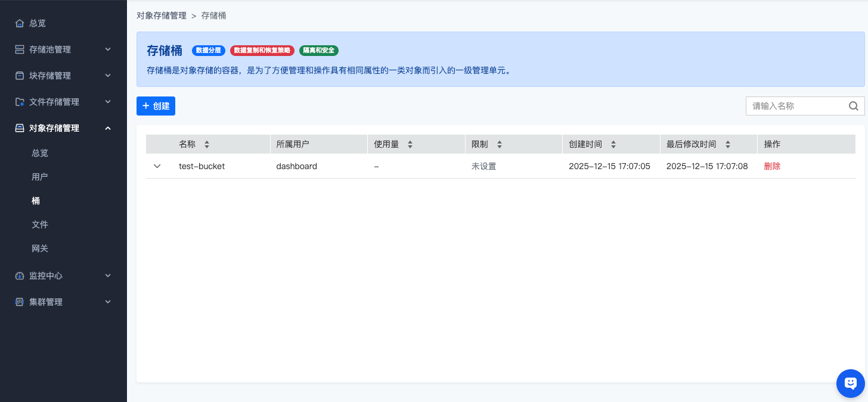Click the 监控中心 monitoring icon
Viewport: 868px width, 402px height.
[20, 276]
